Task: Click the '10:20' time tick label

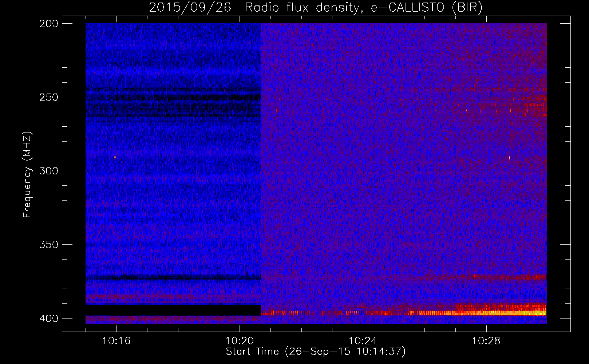Action: pos(240,341)
